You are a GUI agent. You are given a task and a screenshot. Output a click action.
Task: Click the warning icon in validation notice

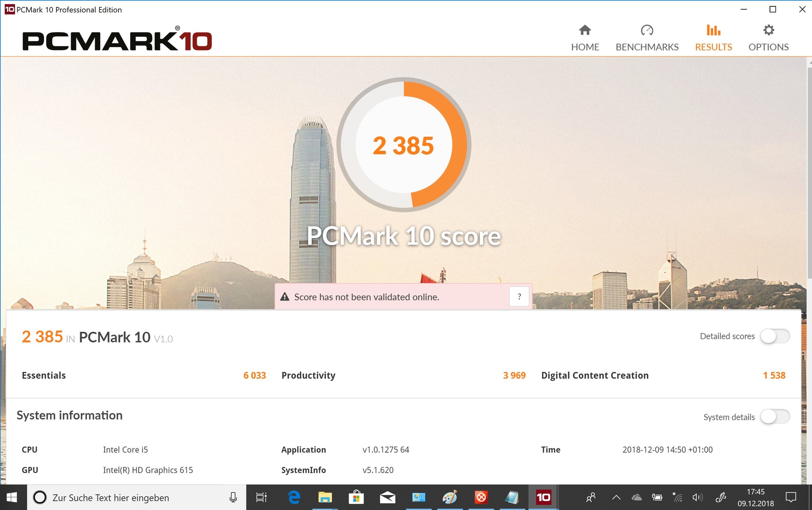285,297
